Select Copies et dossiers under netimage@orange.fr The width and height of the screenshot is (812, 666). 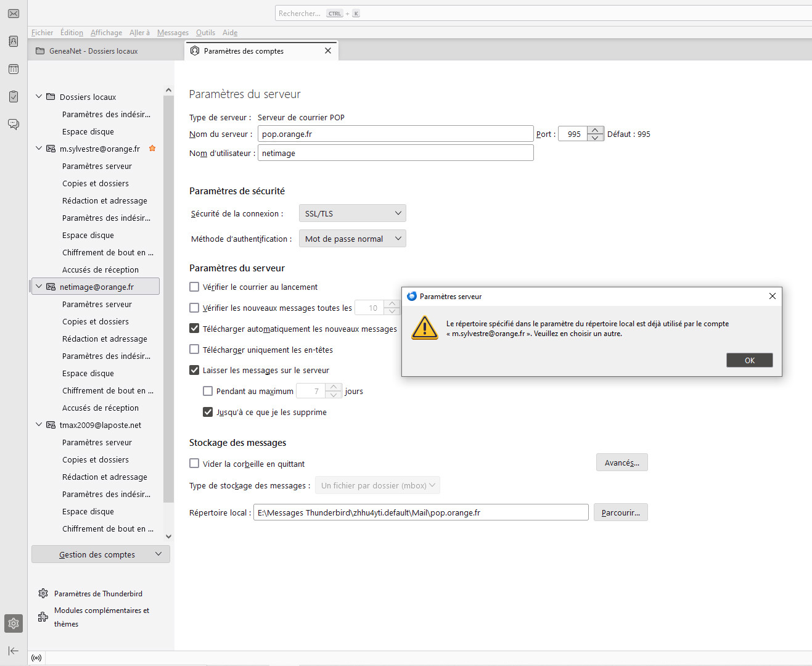pos(96,321)
